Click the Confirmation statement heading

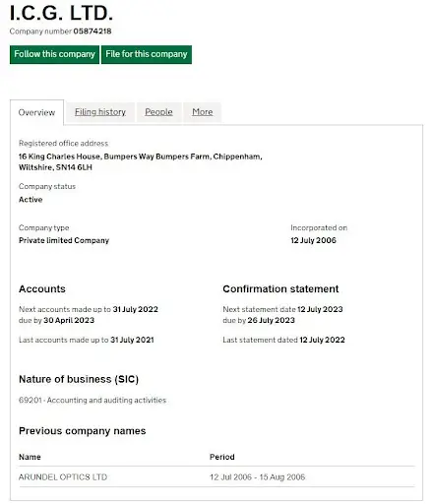pos(280,288)
